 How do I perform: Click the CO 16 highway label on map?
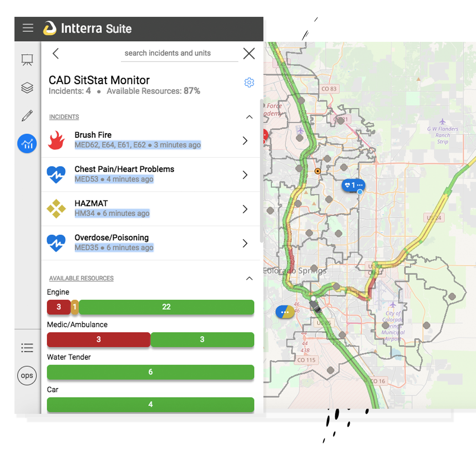[378, 381]
